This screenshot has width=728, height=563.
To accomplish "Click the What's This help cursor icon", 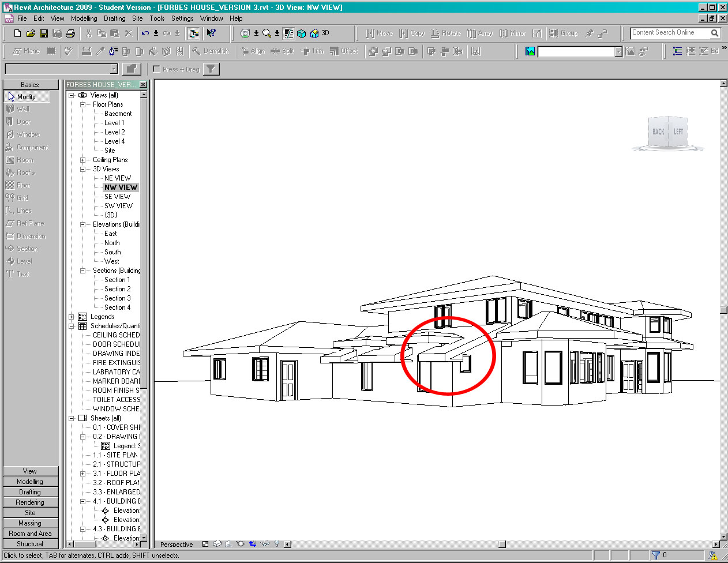I will point(211,33).
